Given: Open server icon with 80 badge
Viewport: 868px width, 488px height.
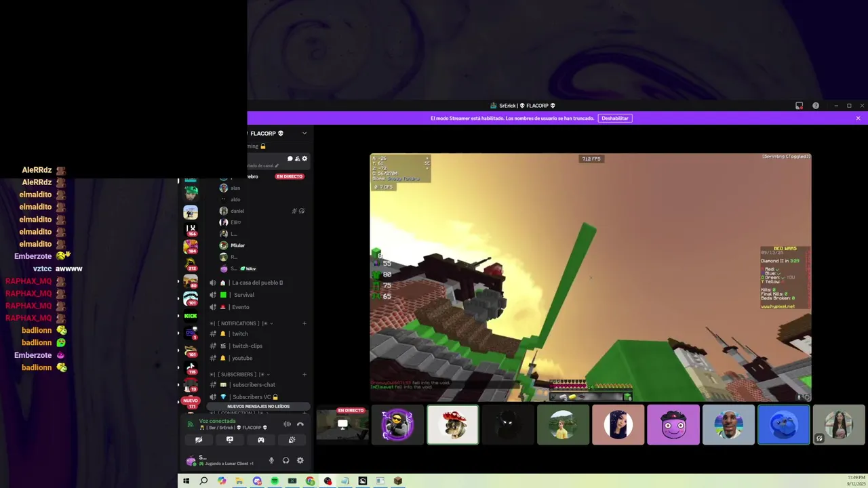Looking at the screenshot, I should coord(191,281).
